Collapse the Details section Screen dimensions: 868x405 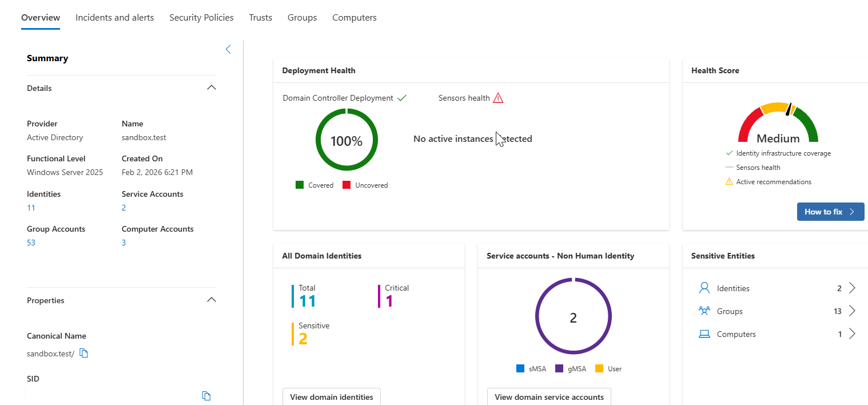(211, 88)
